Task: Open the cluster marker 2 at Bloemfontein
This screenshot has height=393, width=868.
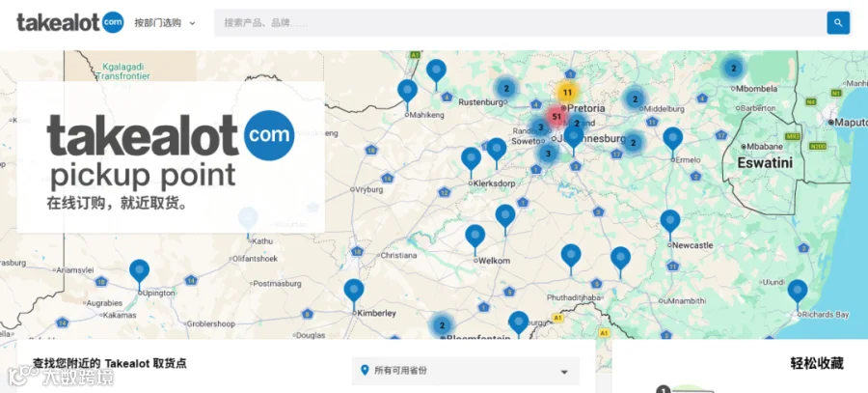Action: coord(441,325)
